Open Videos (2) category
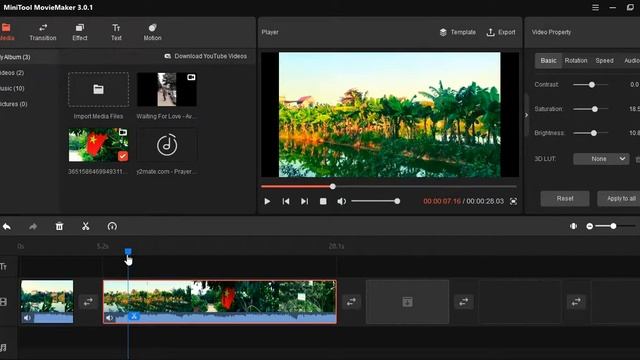The width and height of the screenshot is (640, 360). (x=12, y=73)
